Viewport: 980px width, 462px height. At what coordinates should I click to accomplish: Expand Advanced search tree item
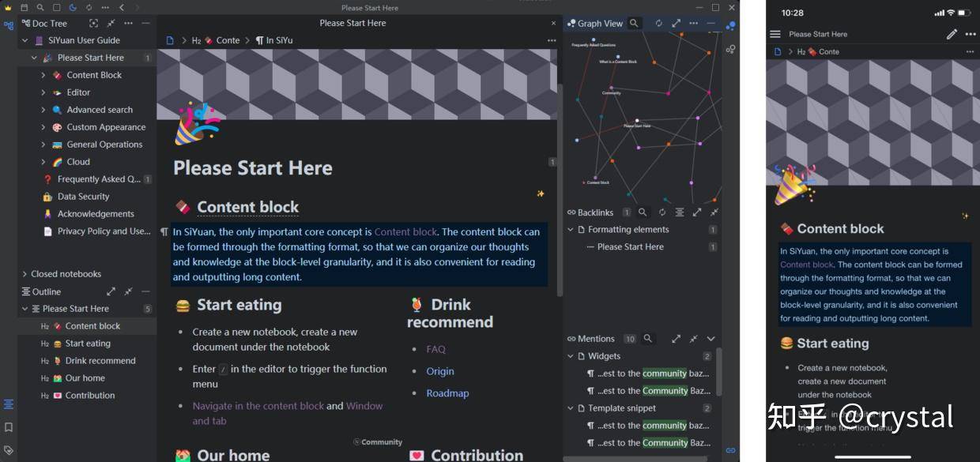coord(43,110)
